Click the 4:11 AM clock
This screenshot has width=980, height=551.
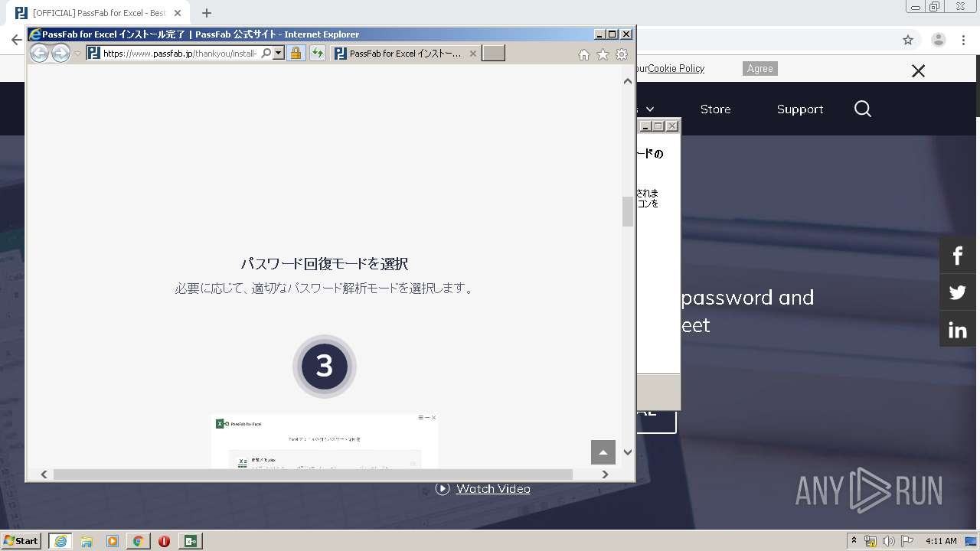[941, 541]
